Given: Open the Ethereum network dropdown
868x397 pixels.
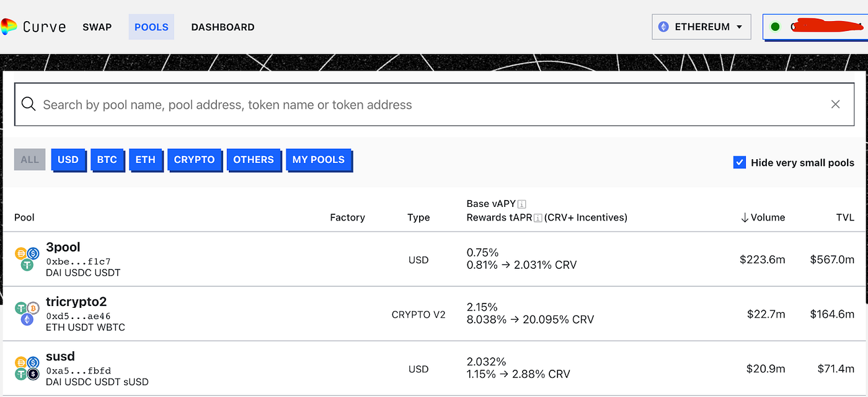Looking at the screenshot, I should point(701,27).
